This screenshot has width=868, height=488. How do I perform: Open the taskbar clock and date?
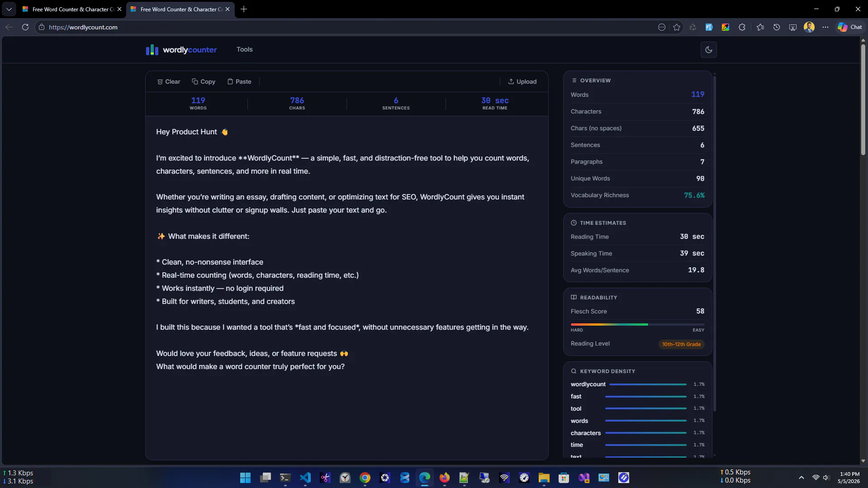tap(849, 478)
